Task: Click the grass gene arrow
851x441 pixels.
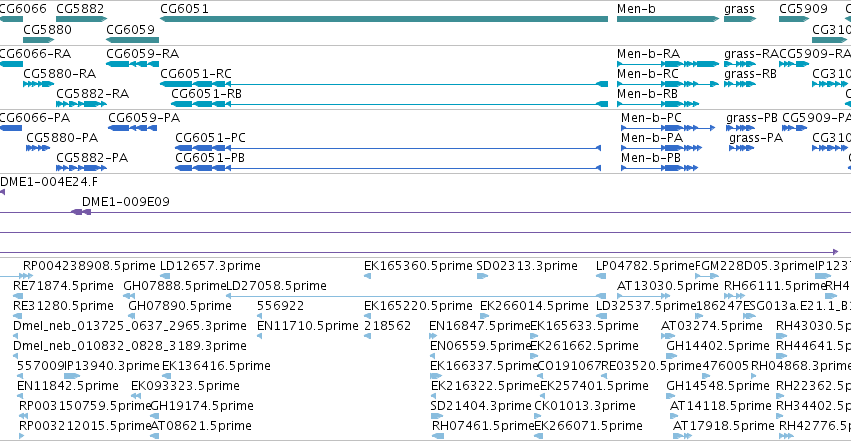Action: pyautogui.click(x=740, y=19)
